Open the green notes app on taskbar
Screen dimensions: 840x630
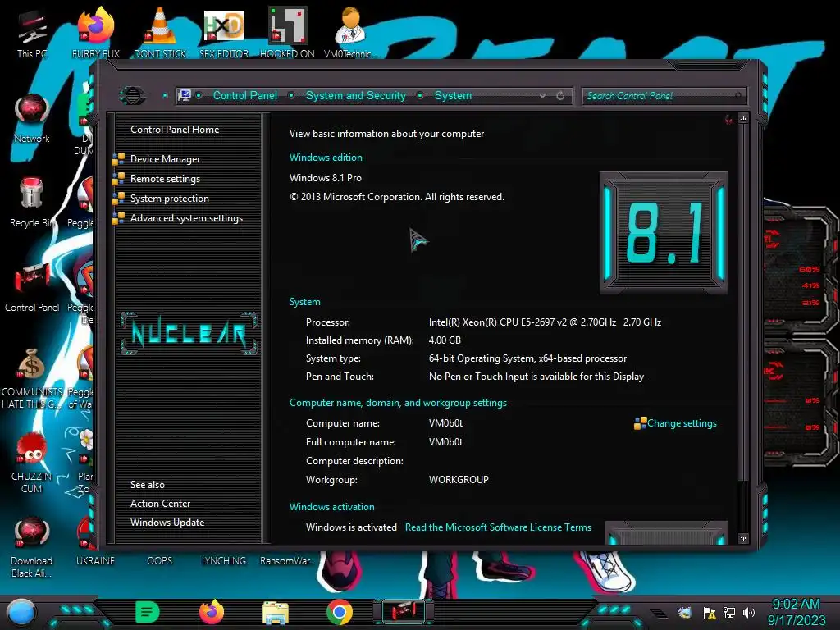148,612
